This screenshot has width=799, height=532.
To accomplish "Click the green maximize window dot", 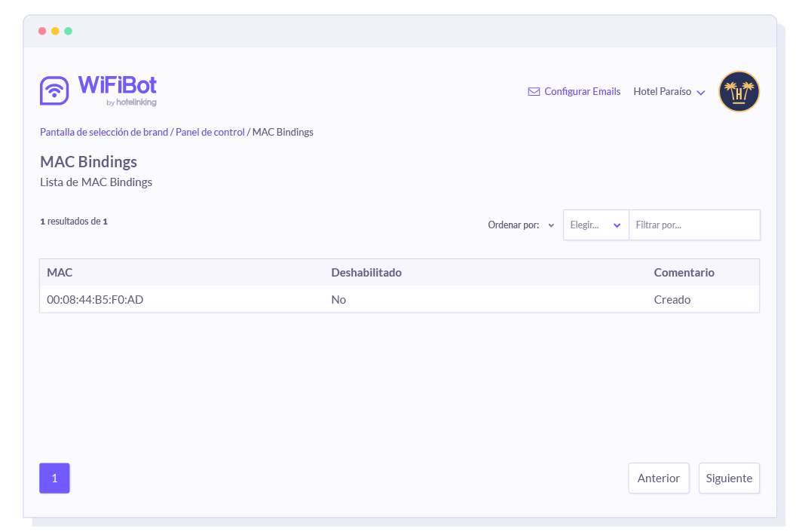I will point(69,31).
